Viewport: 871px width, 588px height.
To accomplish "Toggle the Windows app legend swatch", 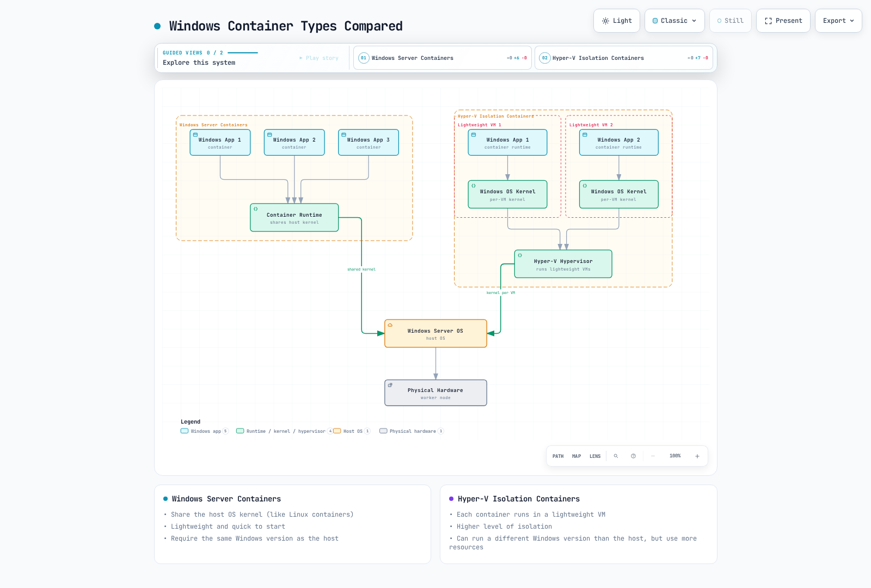I will (185, 431).
